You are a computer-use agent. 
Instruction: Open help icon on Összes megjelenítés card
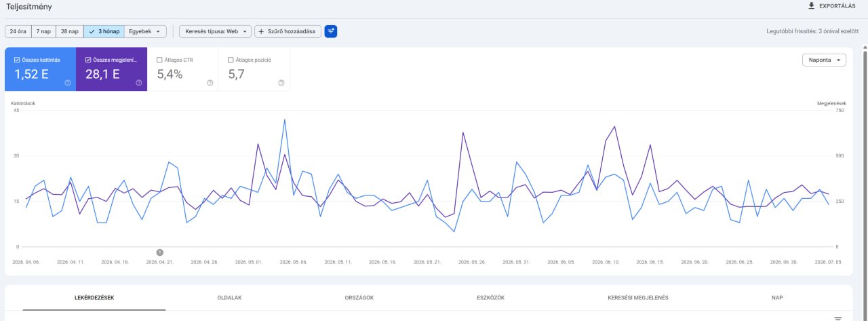pos(139,83)
